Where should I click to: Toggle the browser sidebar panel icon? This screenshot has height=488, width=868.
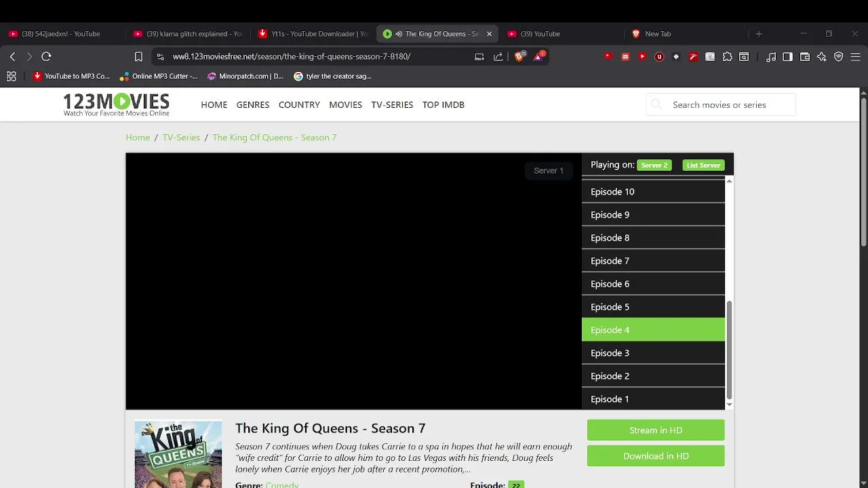(x=787, y=57)
